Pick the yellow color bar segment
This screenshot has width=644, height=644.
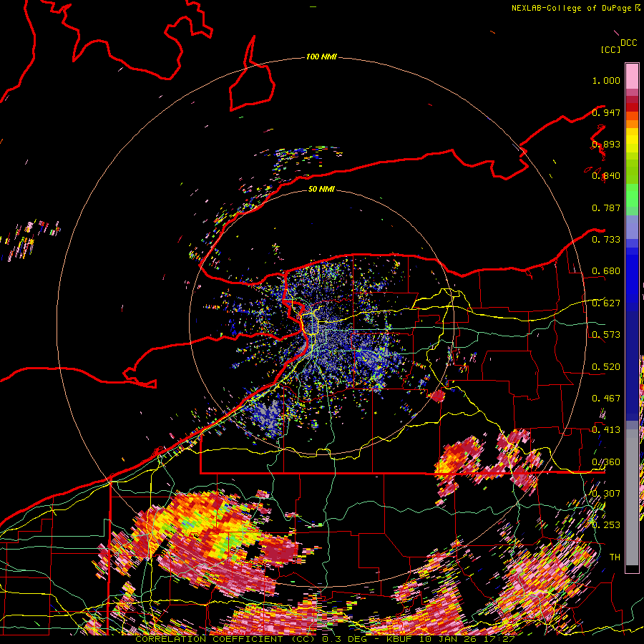tap(632, 141)
